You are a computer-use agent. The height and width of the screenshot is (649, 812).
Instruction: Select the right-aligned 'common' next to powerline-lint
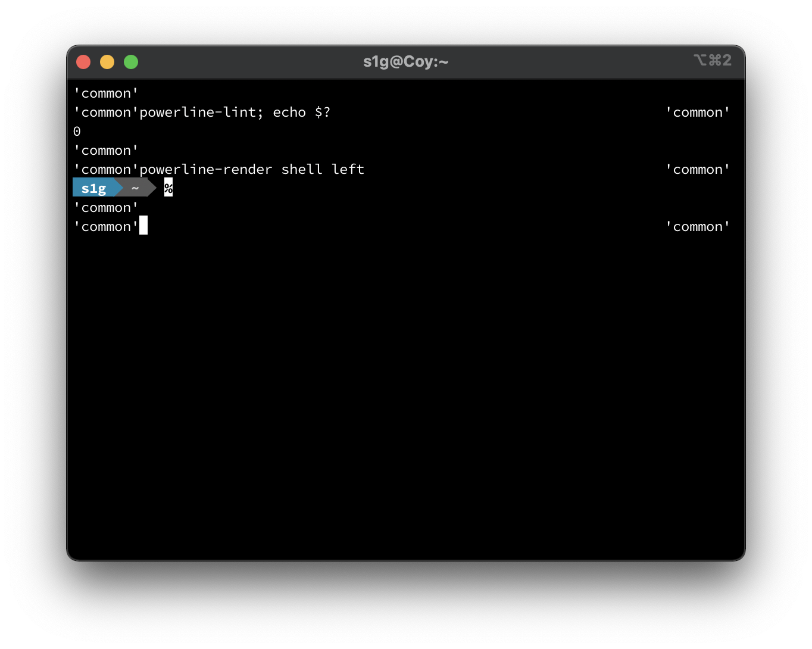[x=698, y=112]
